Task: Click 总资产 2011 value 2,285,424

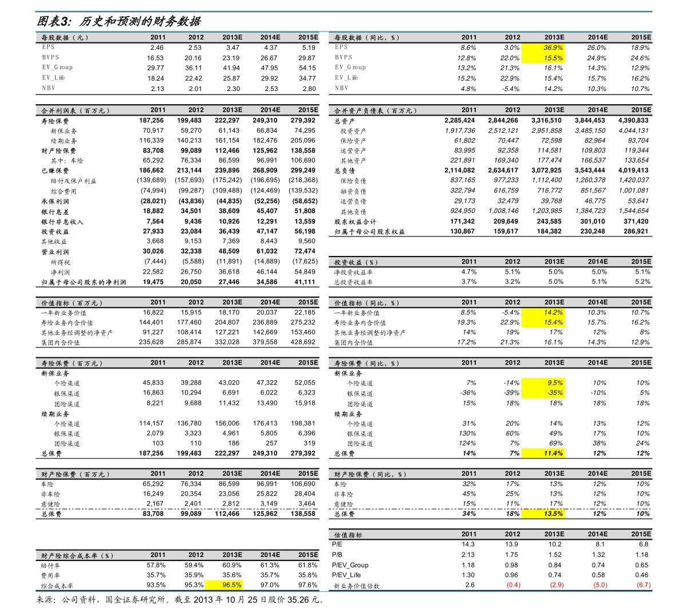Action: point(459,120)
